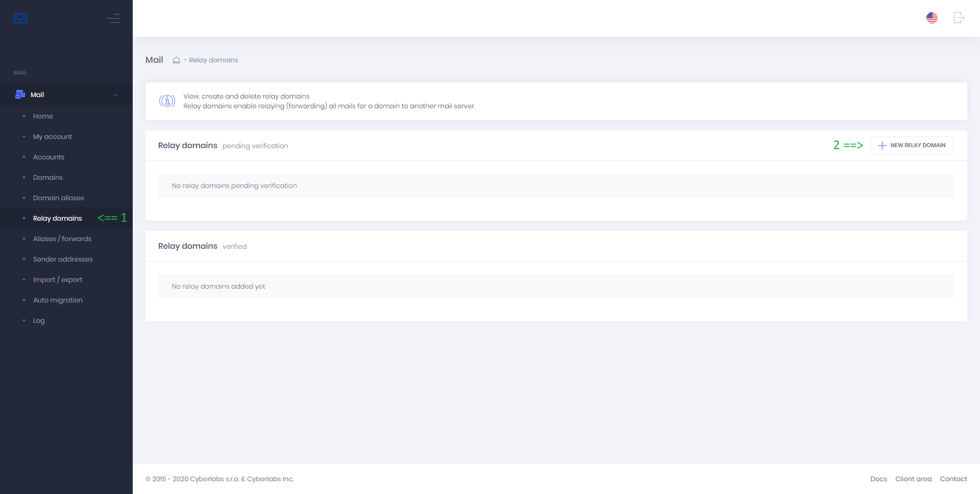The image size is (980, 494).
Task: Open Aliases / forwards page
Action: click(62, 239)
